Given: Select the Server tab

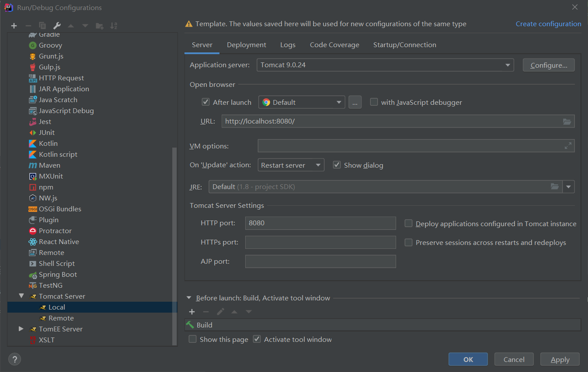Looking at the screenshot, I should 202,45.
